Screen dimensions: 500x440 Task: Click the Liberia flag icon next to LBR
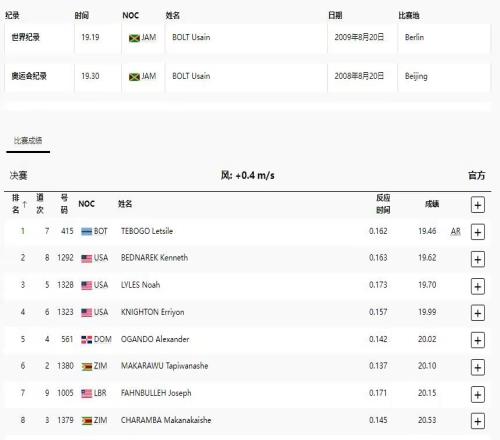(x=87, y=394)
